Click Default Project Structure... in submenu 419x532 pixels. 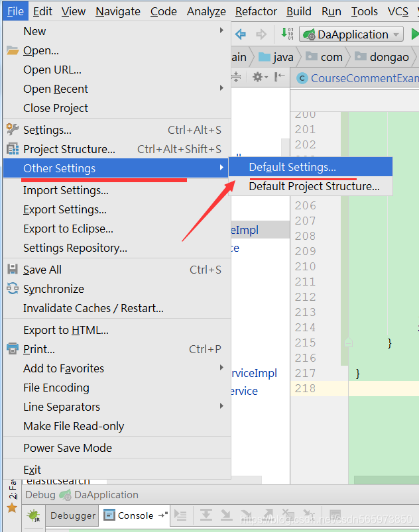coord(311,186)
